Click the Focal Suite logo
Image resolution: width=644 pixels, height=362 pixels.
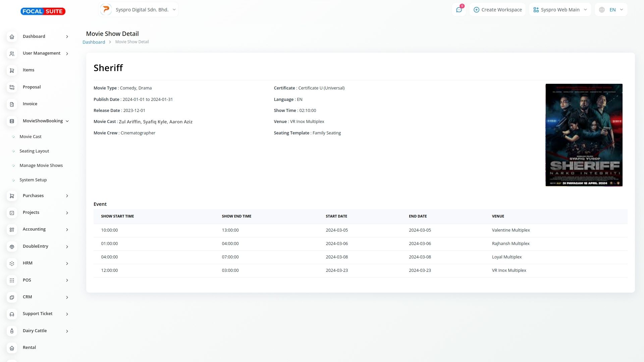point(43,11)
